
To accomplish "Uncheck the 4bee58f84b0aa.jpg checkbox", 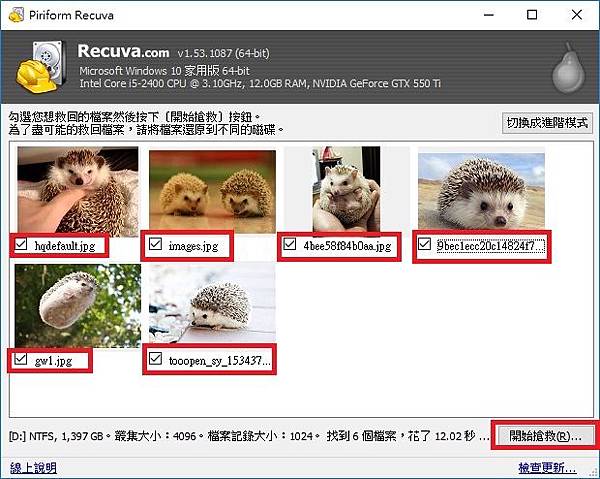I will pyautogui.click(x=290, y=244).
